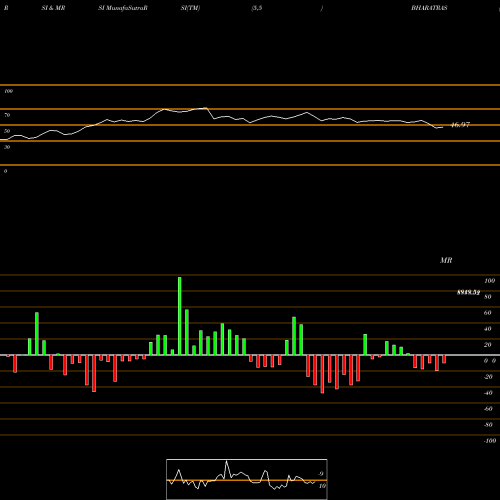Click the RSI axis label 70
This screenshot has width=500, height=500.
(x=7, y=115)
